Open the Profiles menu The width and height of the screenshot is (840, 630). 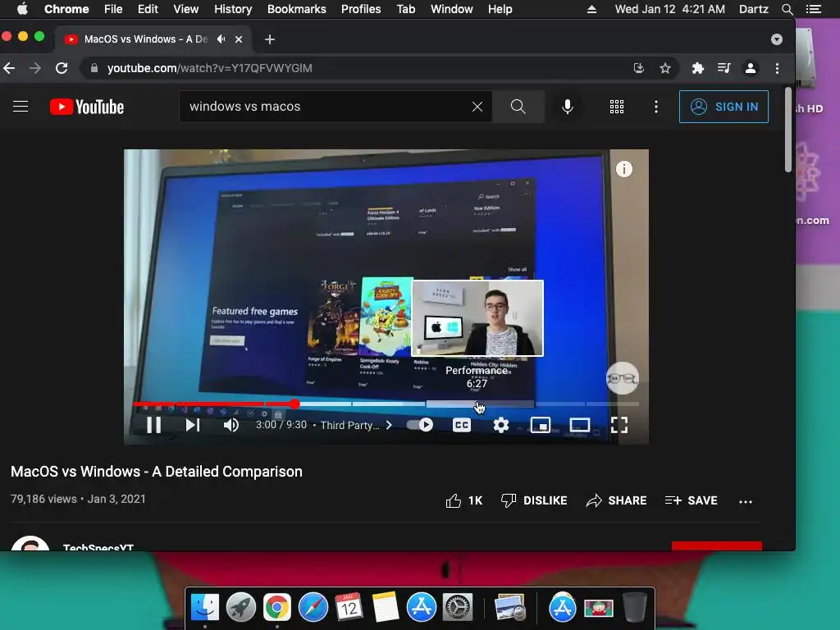pyautogui.click(x=361, y=9)
